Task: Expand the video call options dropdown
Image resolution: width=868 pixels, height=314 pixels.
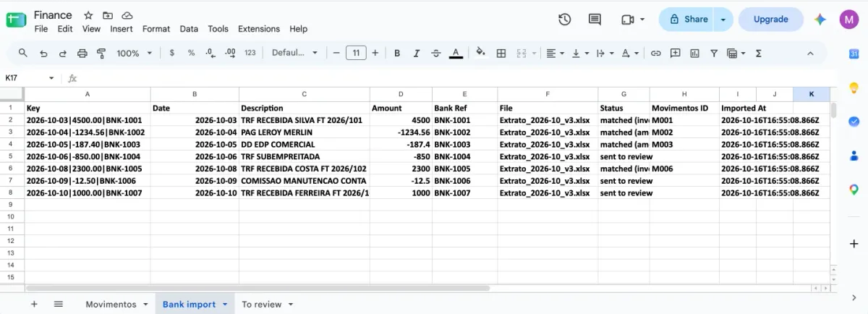Action: point(642,20)
